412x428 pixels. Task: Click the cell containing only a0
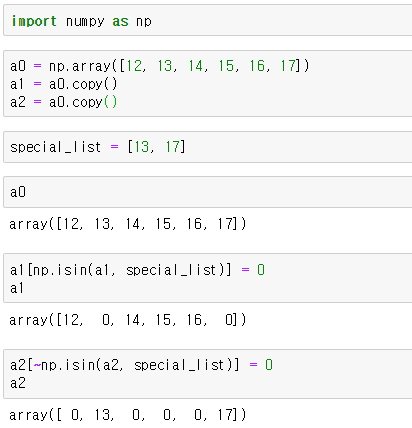coord(208,192)
